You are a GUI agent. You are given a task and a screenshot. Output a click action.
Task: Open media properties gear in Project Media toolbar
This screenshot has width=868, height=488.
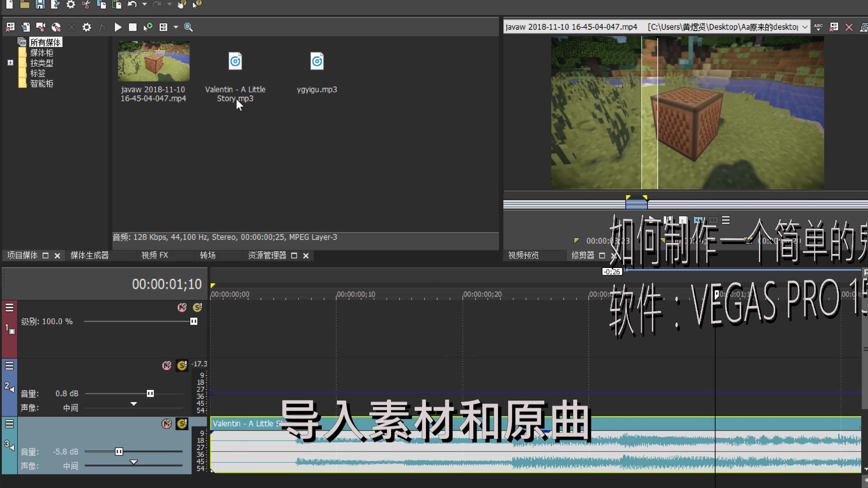(86, 27)
